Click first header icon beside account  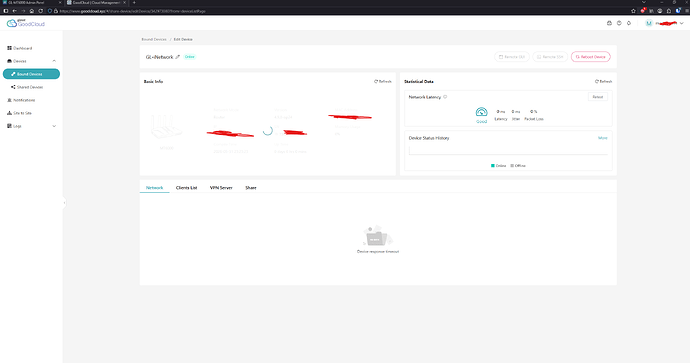pos(609,23)
